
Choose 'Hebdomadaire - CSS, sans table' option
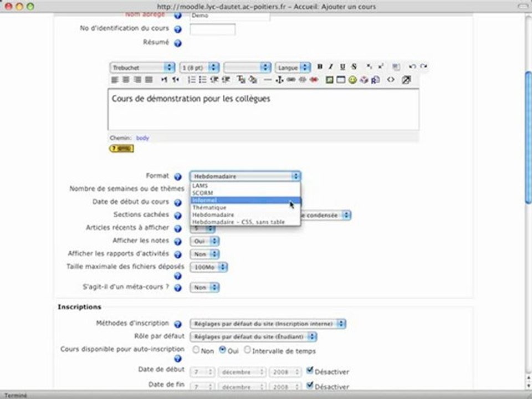245,222
